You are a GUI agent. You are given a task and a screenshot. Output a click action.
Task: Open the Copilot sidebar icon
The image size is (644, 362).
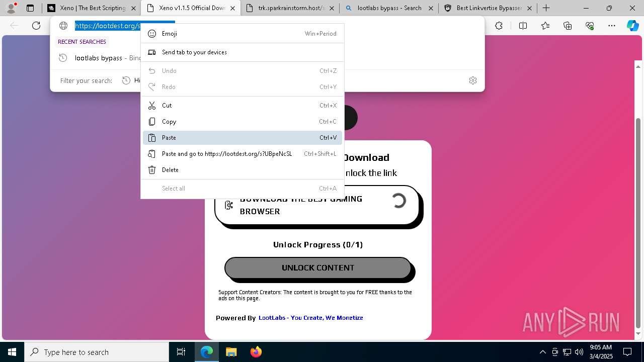coord(632,26)
